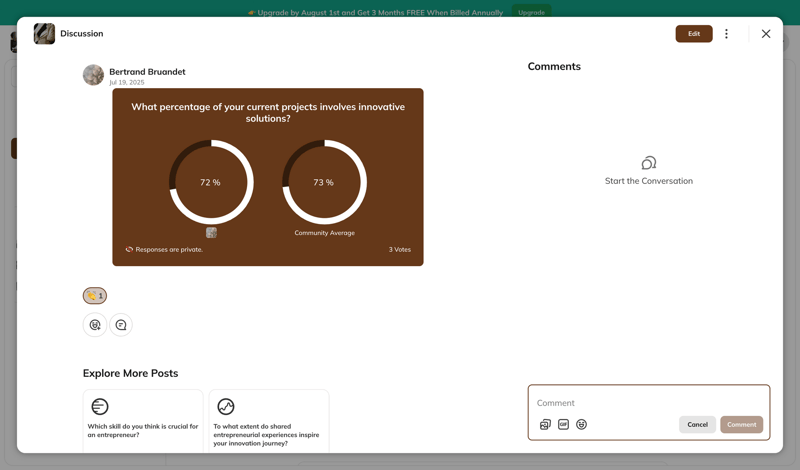Open post 'To what extent do shared entrepreneurial experiences'
Image resolution: width=800 pixels, height=470 pixels.
point(269,421)
